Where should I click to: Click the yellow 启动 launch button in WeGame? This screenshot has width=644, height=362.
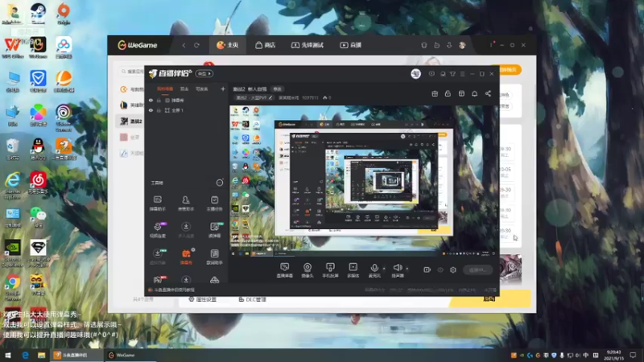[x=490, y=298]
